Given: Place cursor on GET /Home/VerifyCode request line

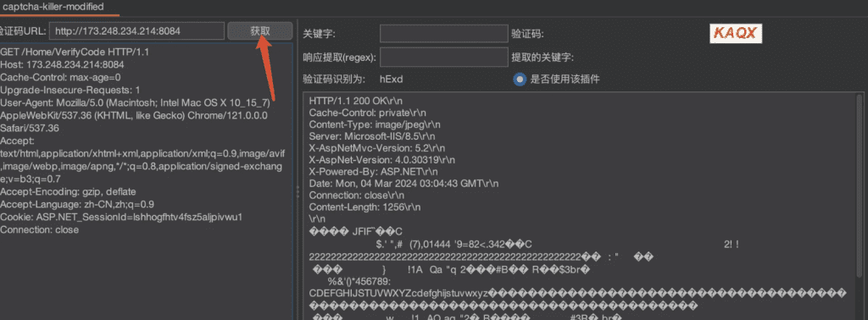Looking at the screenshot, I should pyautogui.click(x=75, y=52).
